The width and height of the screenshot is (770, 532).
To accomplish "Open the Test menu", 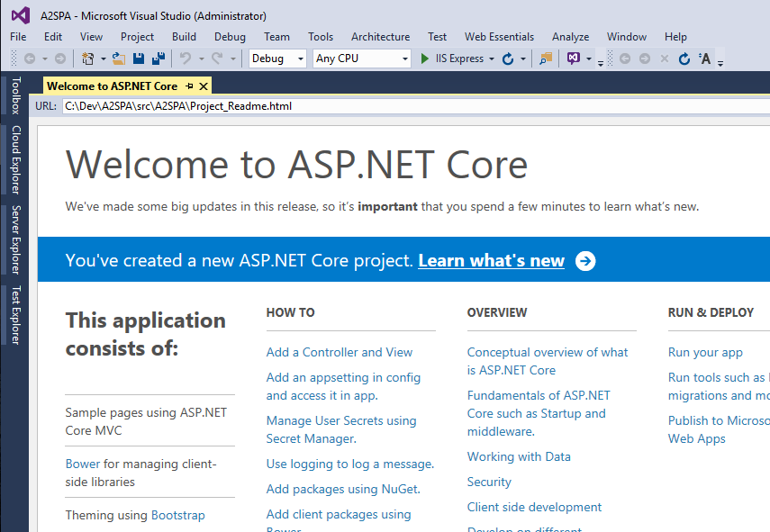I will point(437,37).
